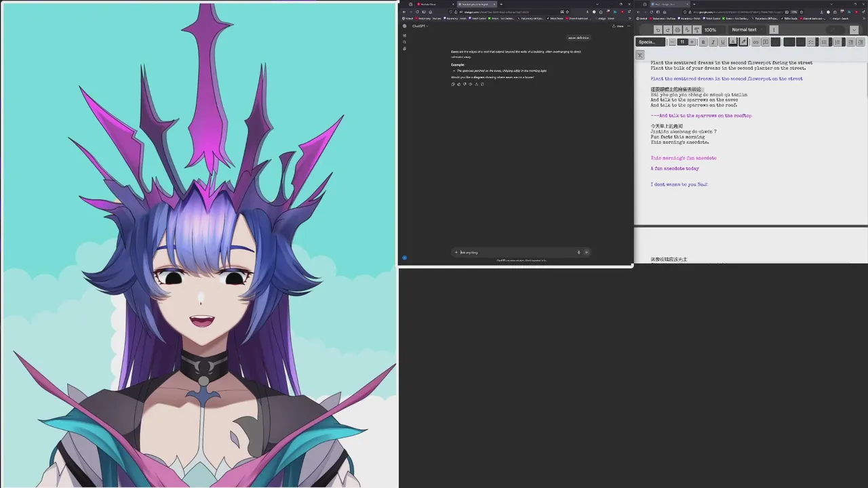Open a new tab in the Docs browser window
Screen dimensions: 868x488
click(x=694, y=4)
